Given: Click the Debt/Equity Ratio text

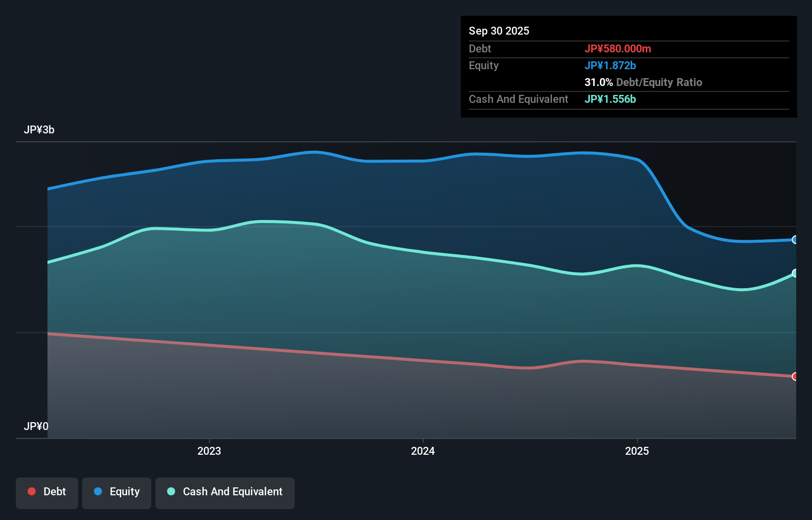Looking at the screenshot, I should pyautogui.click(x=659, y=82).
